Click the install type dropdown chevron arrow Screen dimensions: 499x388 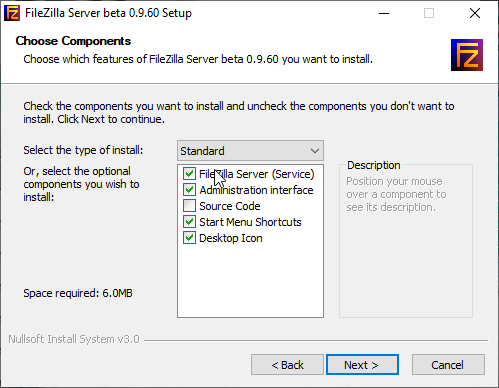(315, 151)
